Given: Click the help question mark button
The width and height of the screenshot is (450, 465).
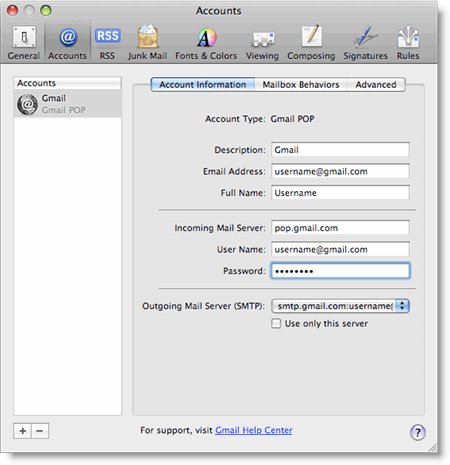Looking at the screenshot, I should click(417, 432).
